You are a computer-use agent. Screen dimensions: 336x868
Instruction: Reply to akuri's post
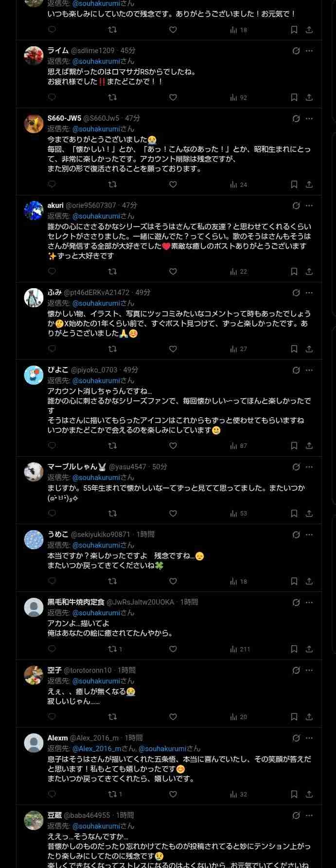(x=52, y=271)
